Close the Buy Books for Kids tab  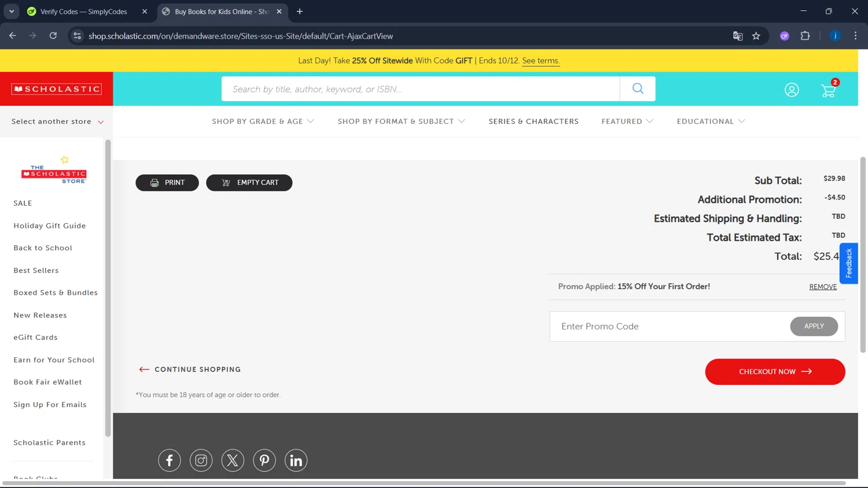coord(279,12)
